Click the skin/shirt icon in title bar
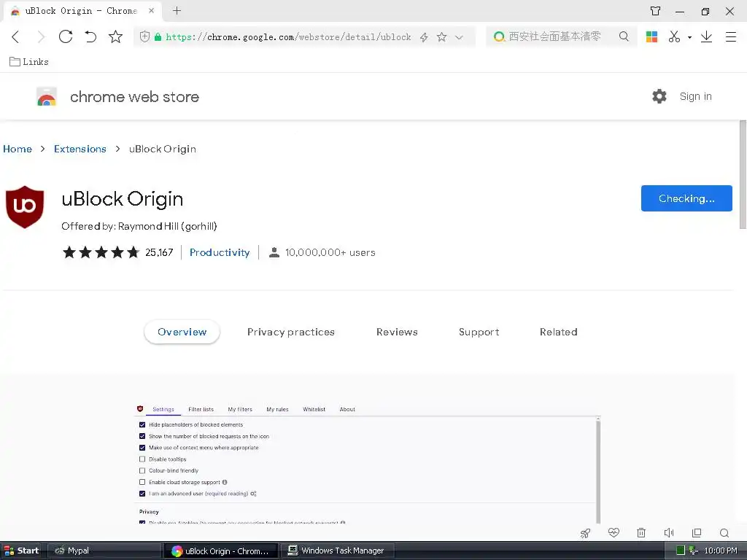This screenshot has height=560, width=747. tap(656, 11)
